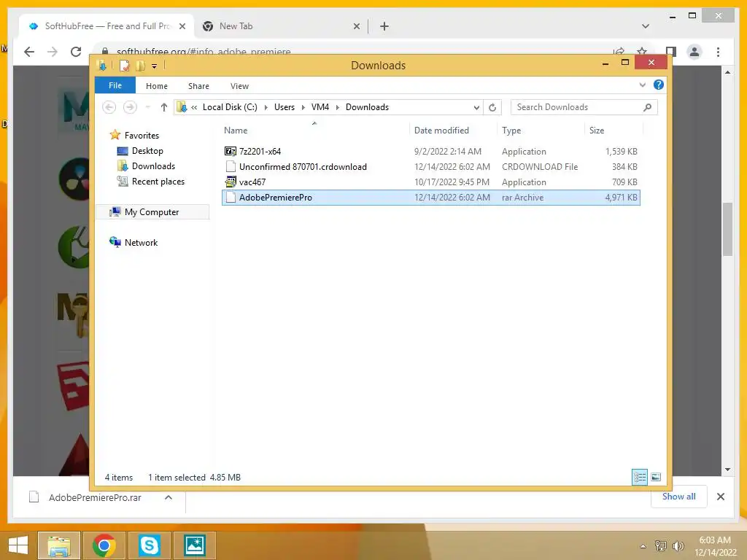Image resolution: width=747 pixels, height=560 pixels.
Task: Open Explorer help question mark icon
Action: tap(659, 85)
